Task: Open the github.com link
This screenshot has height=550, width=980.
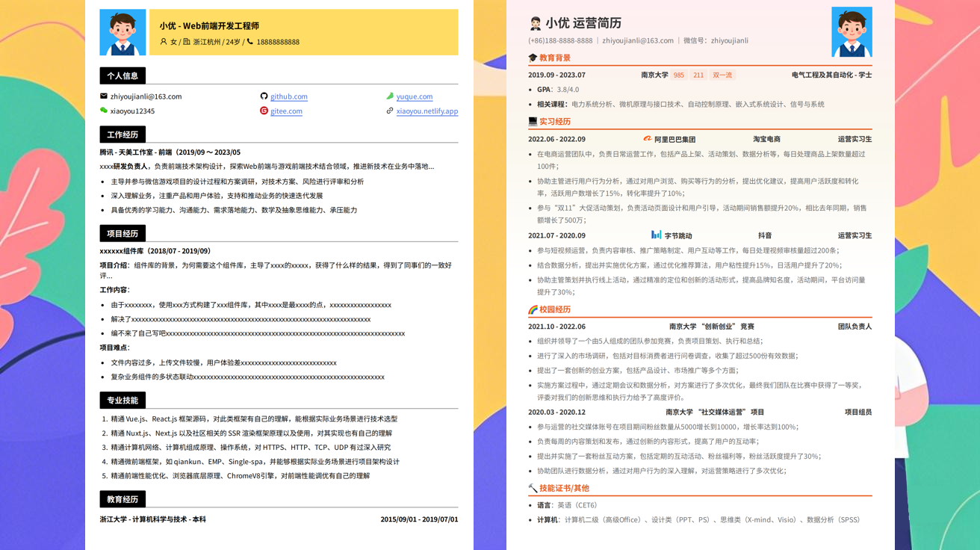Action: [289, 96]
